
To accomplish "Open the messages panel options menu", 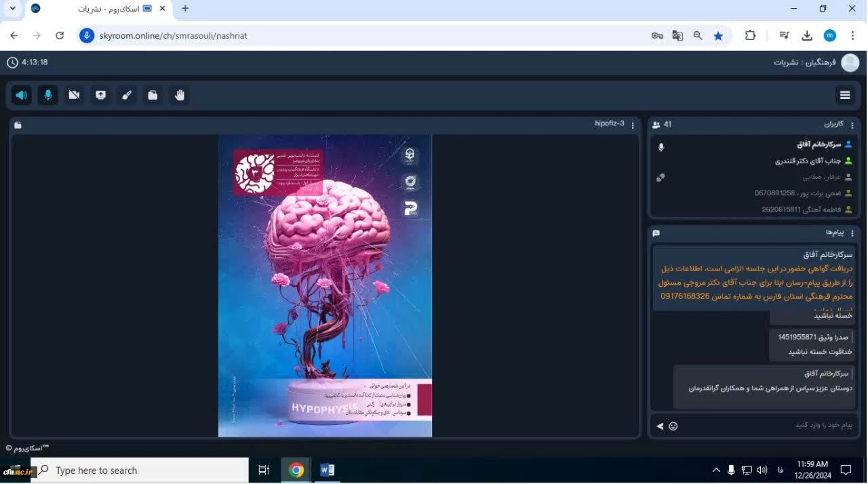I will (x=852, y=233).
